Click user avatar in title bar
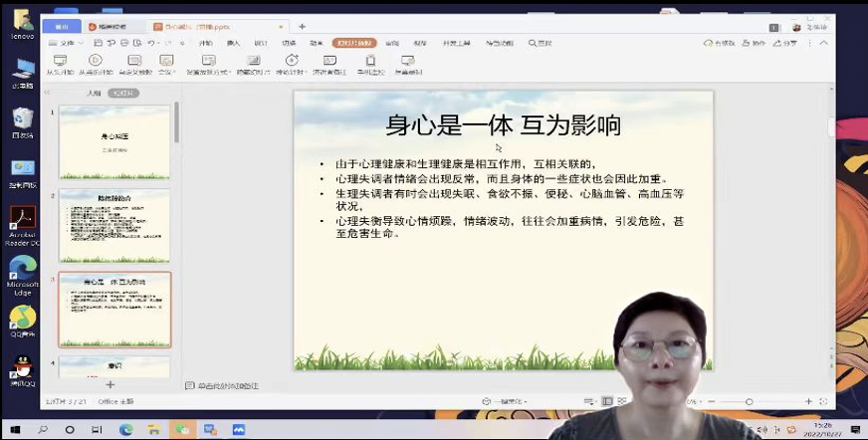 pyautogui.click(x=796, y=27)
